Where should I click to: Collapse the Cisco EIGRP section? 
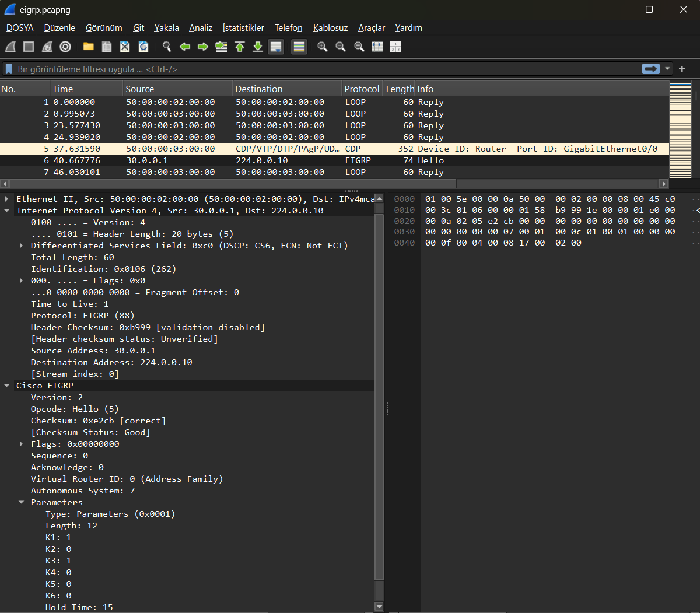[6, 386]
